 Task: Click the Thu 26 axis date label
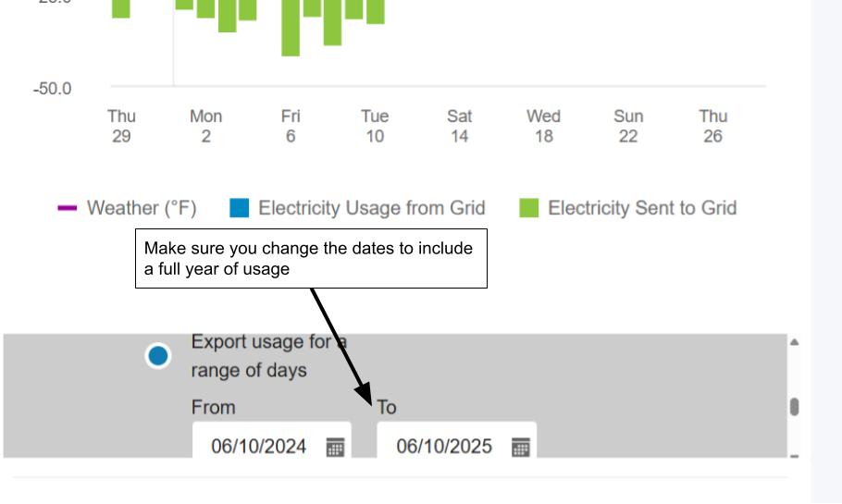713,126
